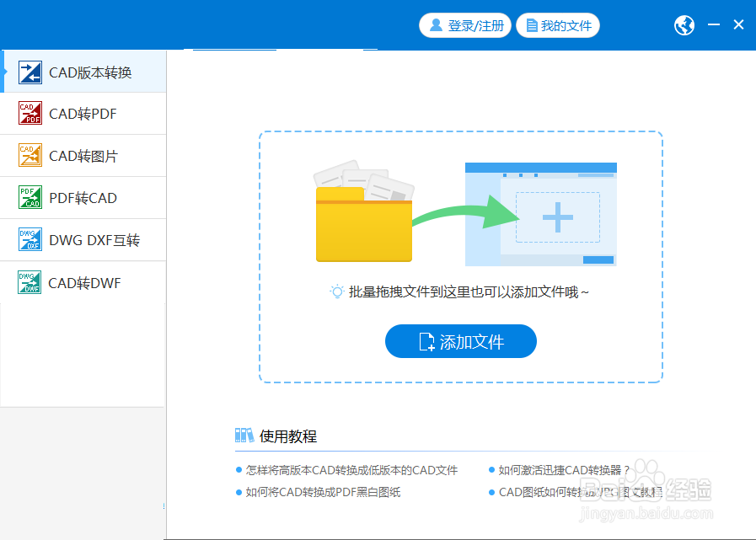Select the PDF转CAD tool icon
756x540 pixels.
click(x=29, y=198)
